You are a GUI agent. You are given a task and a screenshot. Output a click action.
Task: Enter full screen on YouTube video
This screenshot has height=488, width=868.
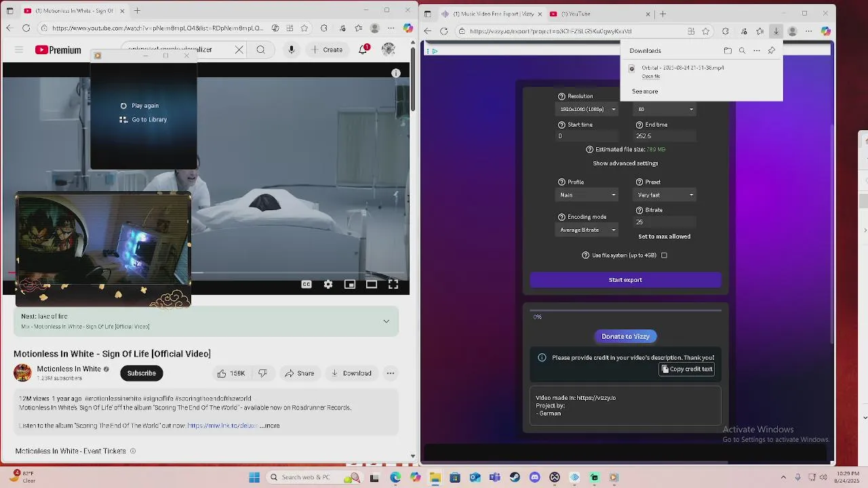(x=393, y=285)
